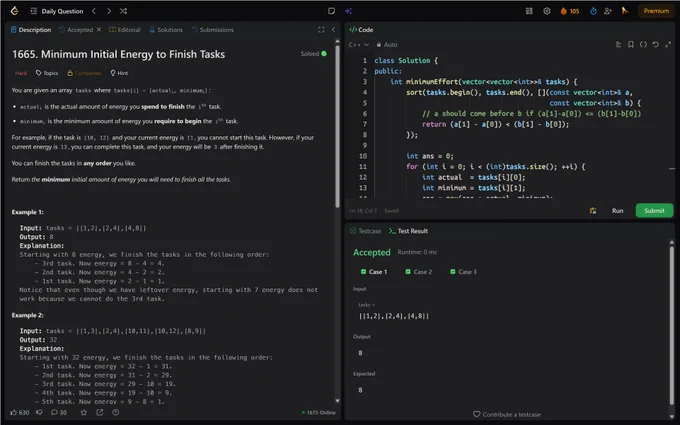Open the Daily Question problem list

point(57,11)
